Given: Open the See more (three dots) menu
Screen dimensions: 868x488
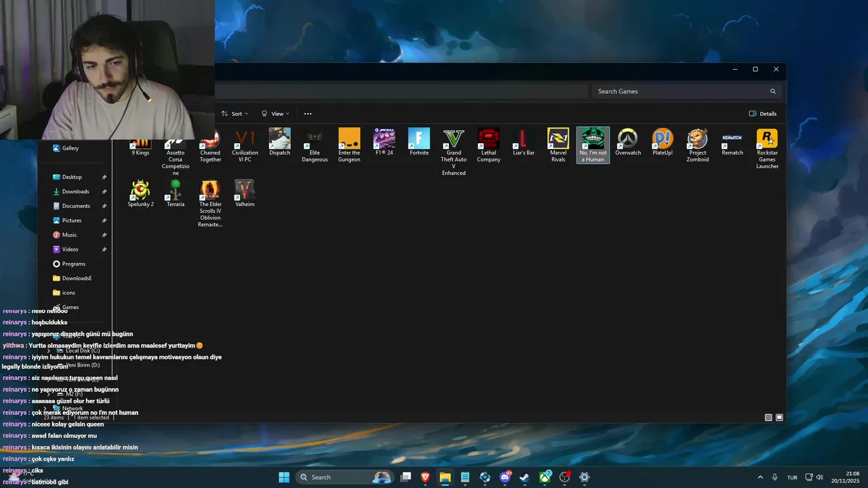Looking at the screenshot, I should click(x=308, y=114).
